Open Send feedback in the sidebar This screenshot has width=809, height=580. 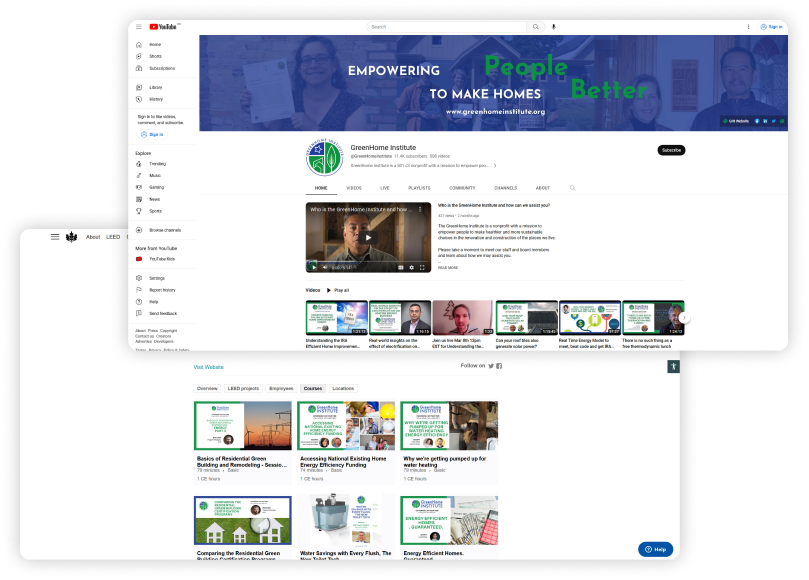(x=157, y=313)
